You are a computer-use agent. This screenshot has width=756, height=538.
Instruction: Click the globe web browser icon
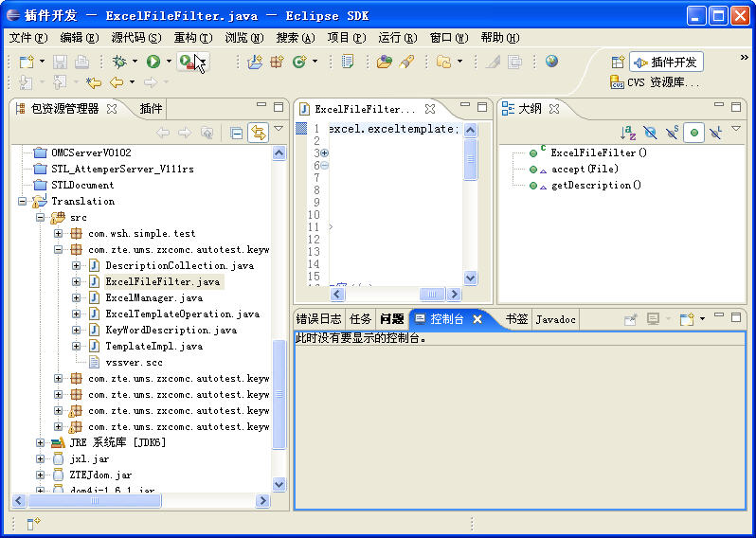click(x=552, y=62)
